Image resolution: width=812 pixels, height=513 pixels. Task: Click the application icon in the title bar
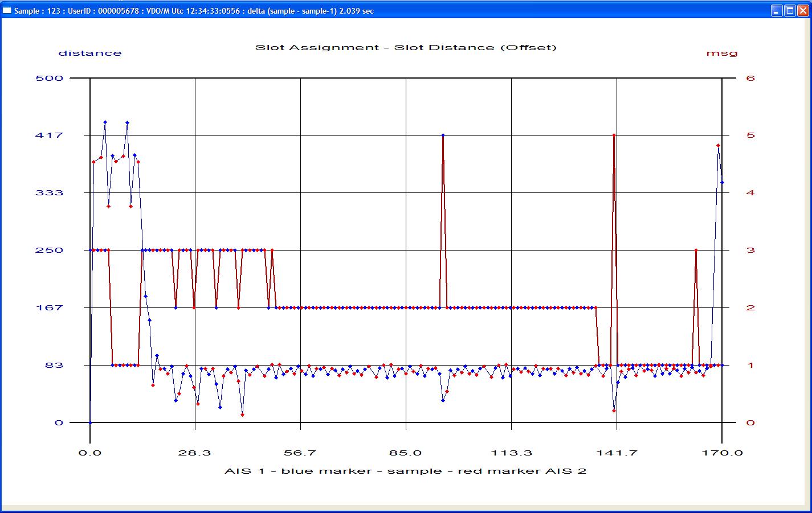[x=7, y=11]
